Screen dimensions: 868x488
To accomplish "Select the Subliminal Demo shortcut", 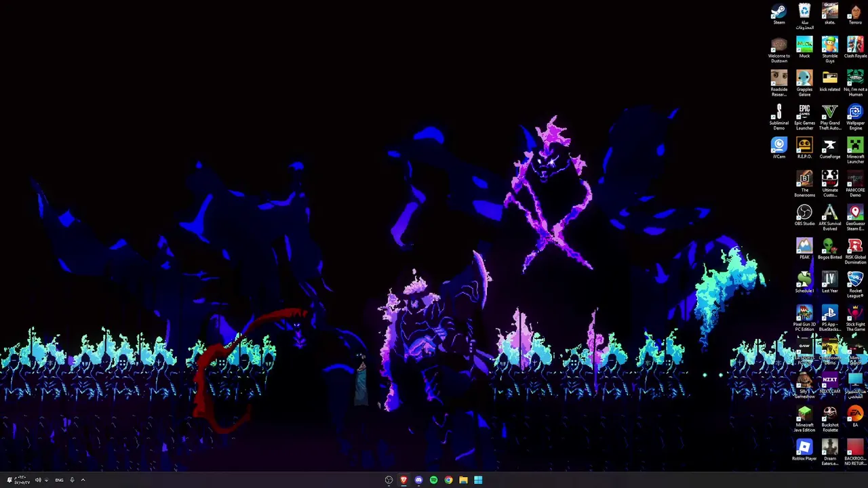I will coord(778,117).
